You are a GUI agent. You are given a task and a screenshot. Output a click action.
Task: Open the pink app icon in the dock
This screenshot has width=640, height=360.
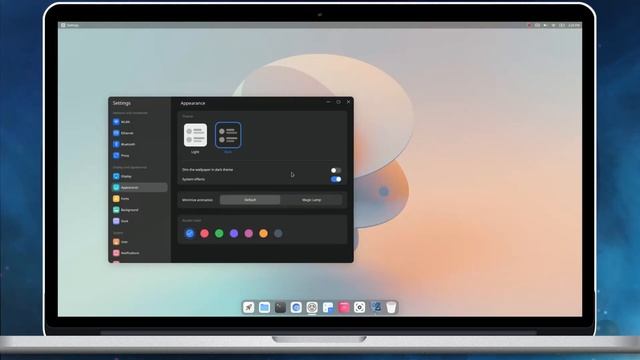tap(344, 307)
